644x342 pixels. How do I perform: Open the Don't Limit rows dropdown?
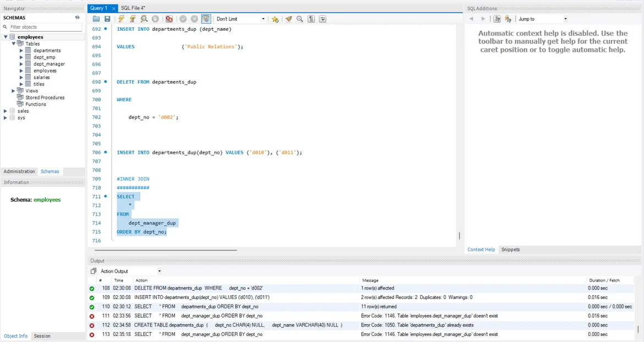[241, 19]
